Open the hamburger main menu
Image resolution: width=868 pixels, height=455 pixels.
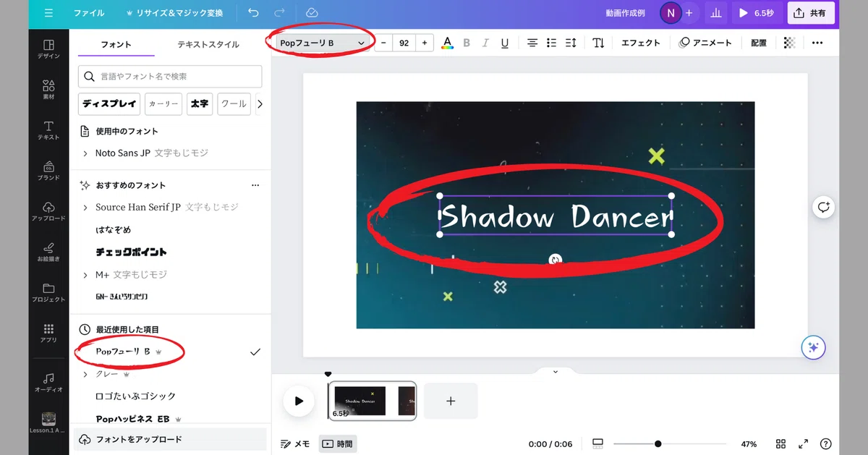(48, 13)
